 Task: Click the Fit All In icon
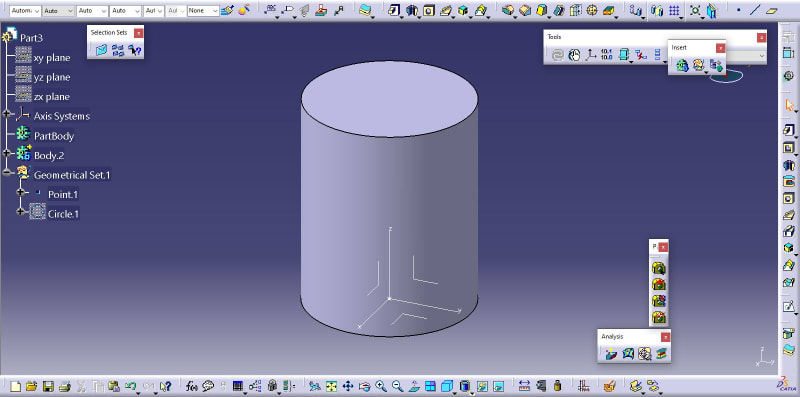pyautogui.click(x=332, y=386)
